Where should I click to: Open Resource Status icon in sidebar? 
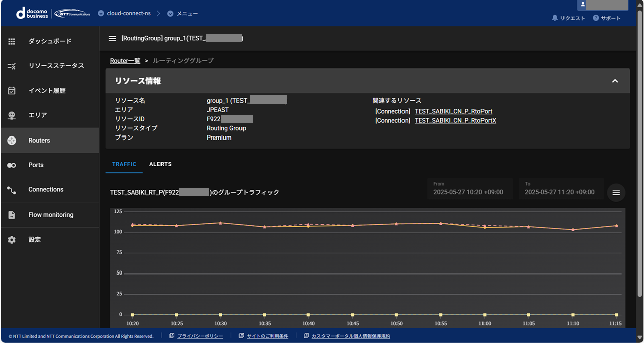coord(12,66)
